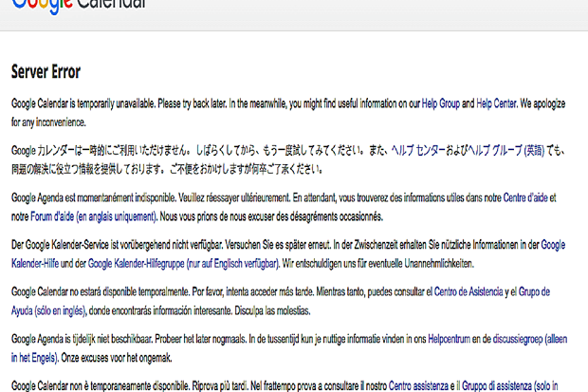Click text 'Google Calendar is temporarily unavailable'
This screenshot has width=588, height=392.
[83, 103]
